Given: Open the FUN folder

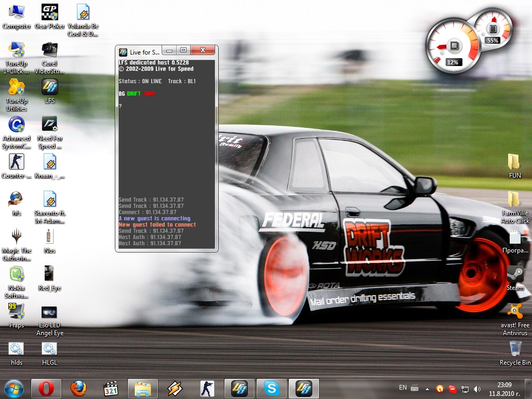Looking at the screenshot, I should point(515,166).
